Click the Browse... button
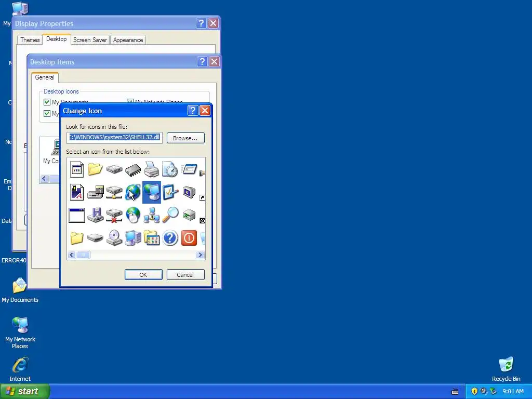Image resolution: width=532 pixels, height=399 pixels. 185,138
